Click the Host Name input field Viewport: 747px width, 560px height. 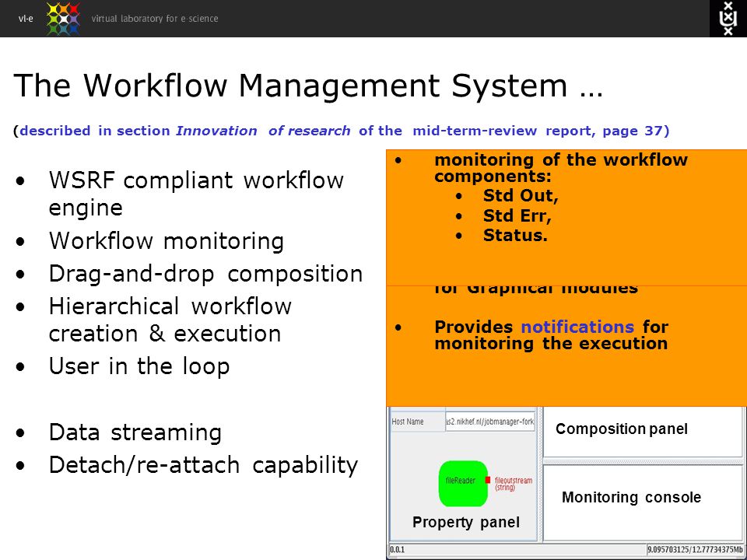[490, 422]
